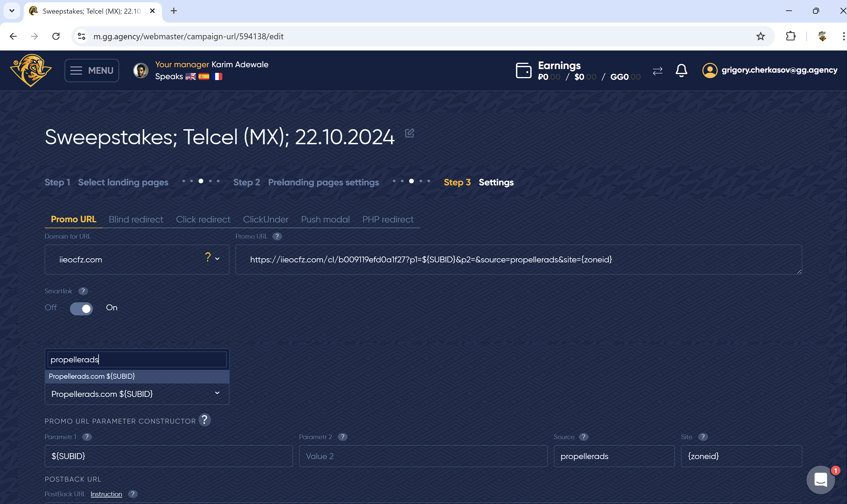Click the Parametr 1 help icon

tap(87, 437)
